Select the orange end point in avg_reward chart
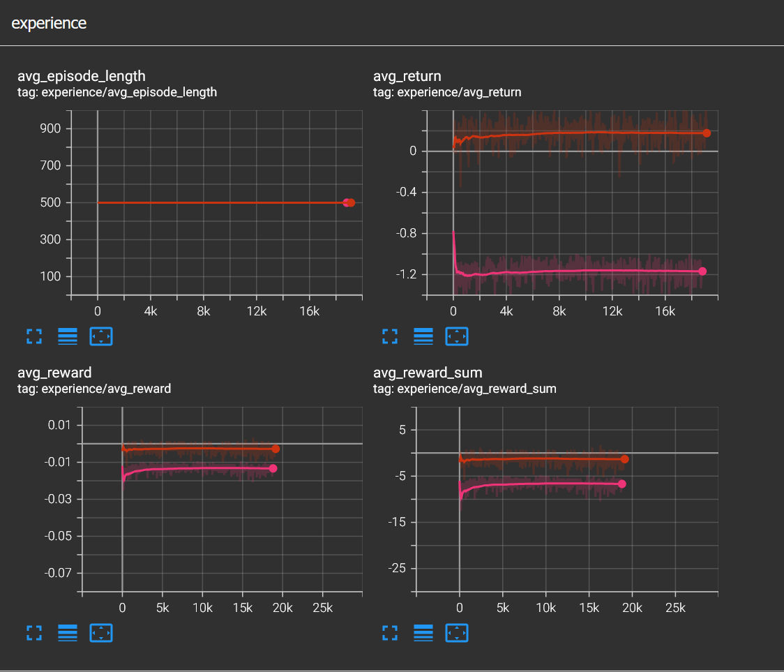The height and width of the screenshot is (672, 784). [276, 449]
